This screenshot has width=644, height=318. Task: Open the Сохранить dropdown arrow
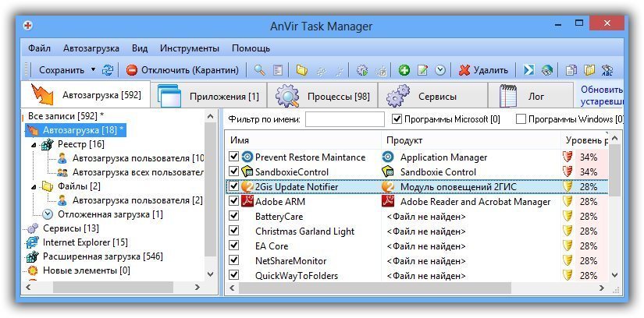tap(93, 69)
